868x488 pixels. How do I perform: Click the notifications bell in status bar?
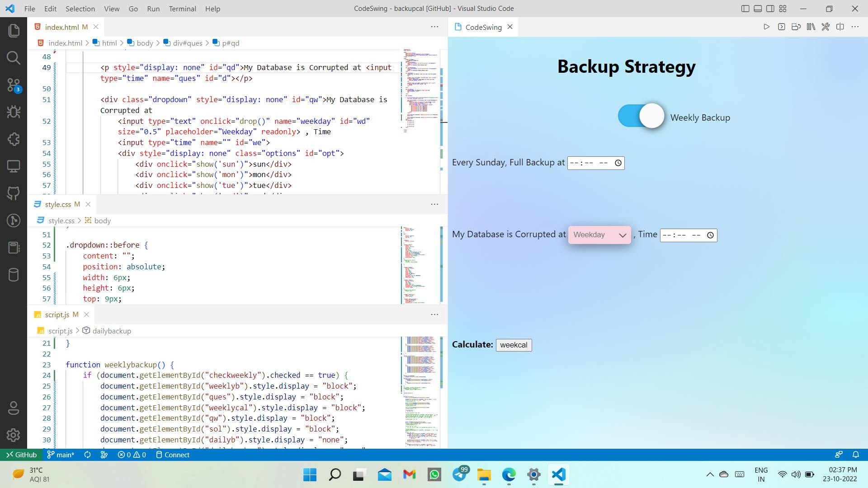[x=856, y=455]
